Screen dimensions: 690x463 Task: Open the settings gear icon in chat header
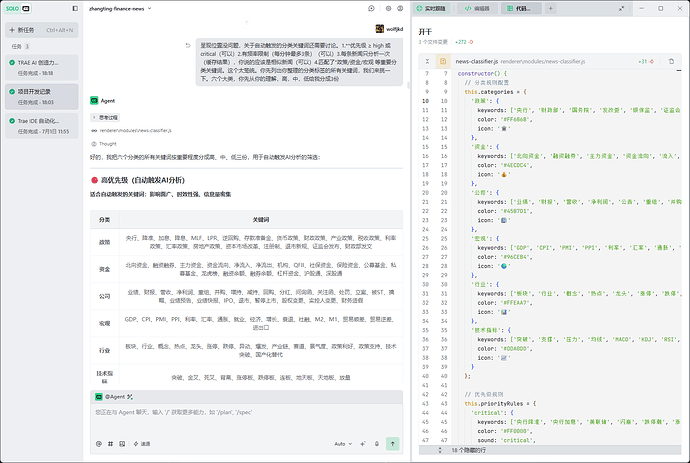pyautogui.click(x=388, y=8)
